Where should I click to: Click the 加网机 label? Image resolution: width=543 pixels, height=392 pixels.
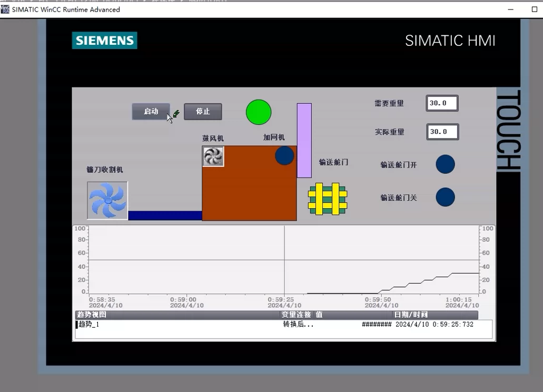pyautogui.click(x=274, y=138)
